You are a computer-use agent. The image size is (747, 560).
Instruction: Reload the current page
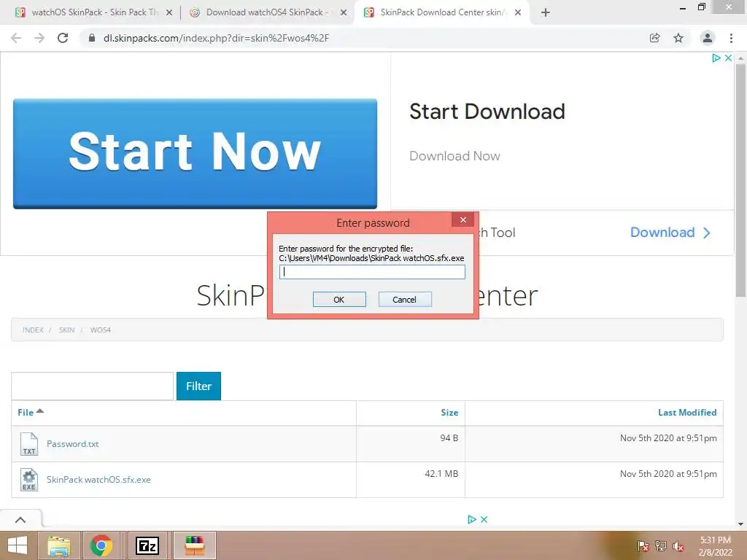point(63,38)
